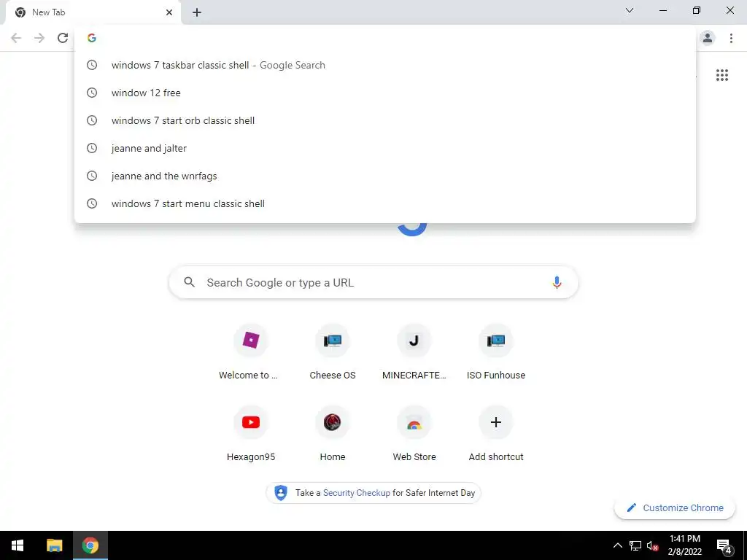
Task: Reload the page with the refresh icon
Action: [63, 38]
